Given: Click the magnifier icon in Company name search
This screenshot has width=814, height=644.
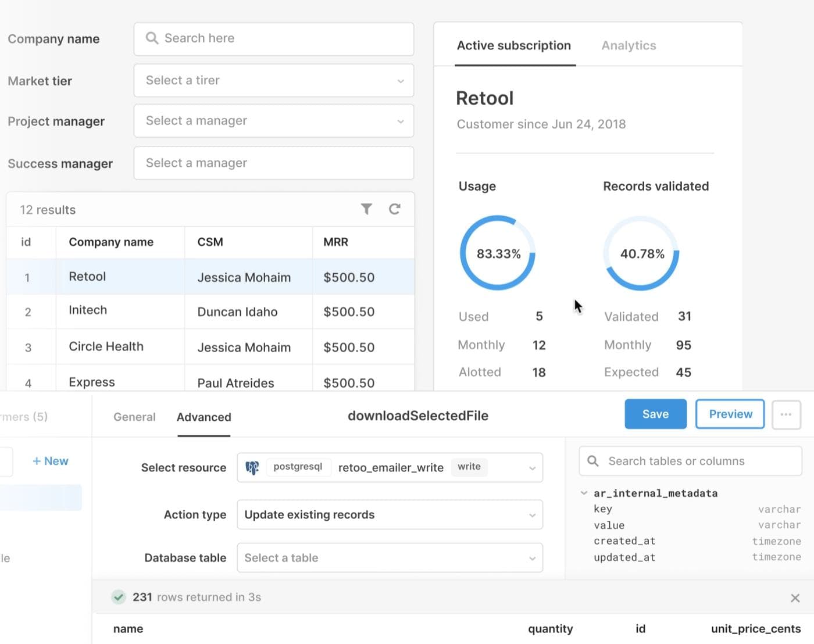Looking at the screenshot, I should 152,38.
